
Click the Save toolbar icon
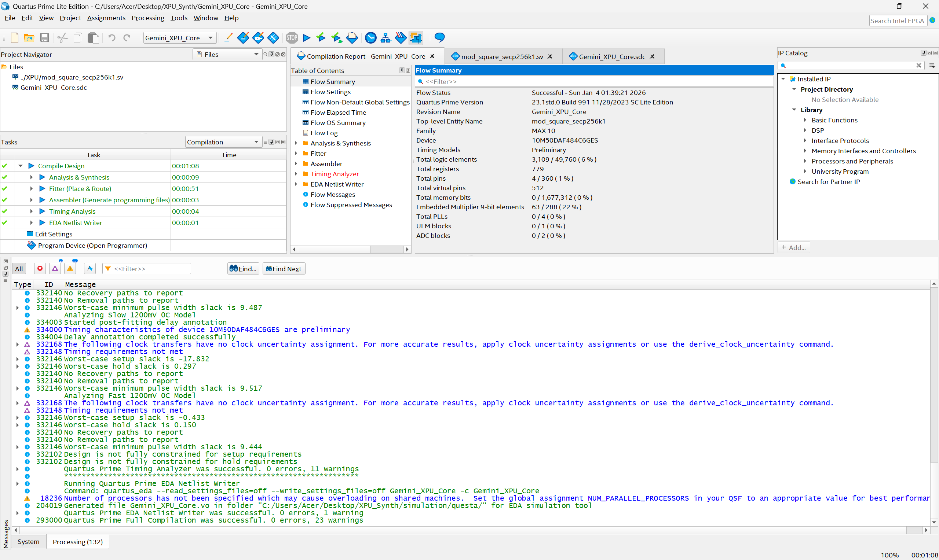click(44, 38)
